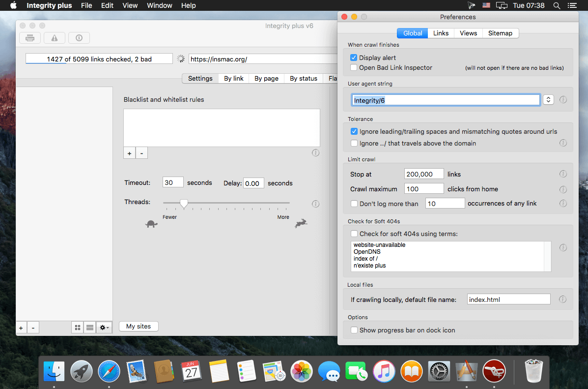The height and width of the screenshot is (389, 588).
Task: Open the sidebar gear action menu
Action: tap(104, 328)
